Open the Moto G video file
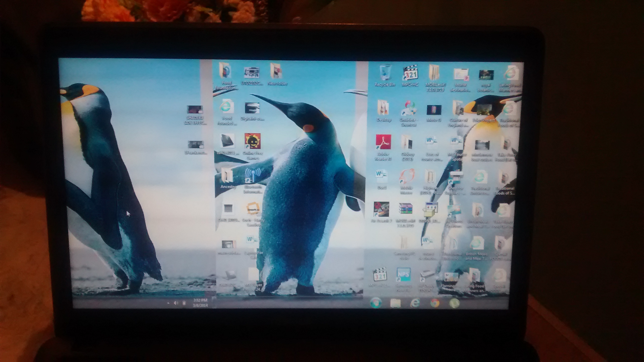Screen dimensions: 644x362 coord(434,110)
